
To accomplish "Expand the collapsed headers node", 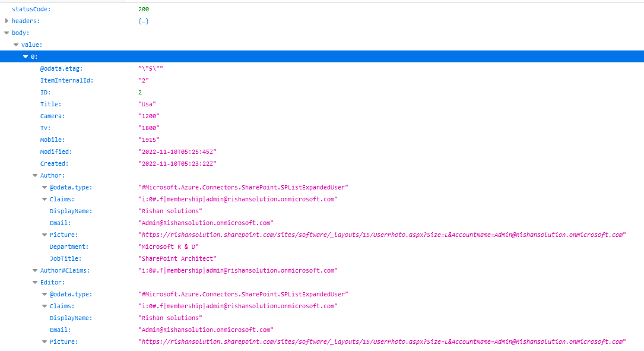I will (7, 21).
